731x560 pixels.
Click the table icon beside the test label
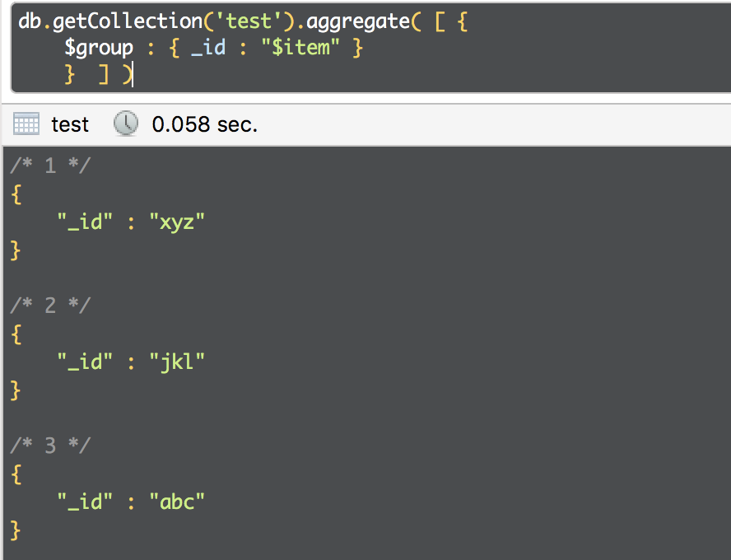pos(26,124)
